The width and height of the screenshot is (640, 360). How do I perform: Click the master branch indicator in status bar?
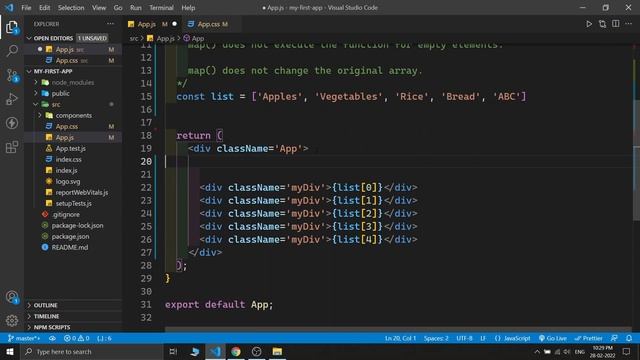(24, 338)
